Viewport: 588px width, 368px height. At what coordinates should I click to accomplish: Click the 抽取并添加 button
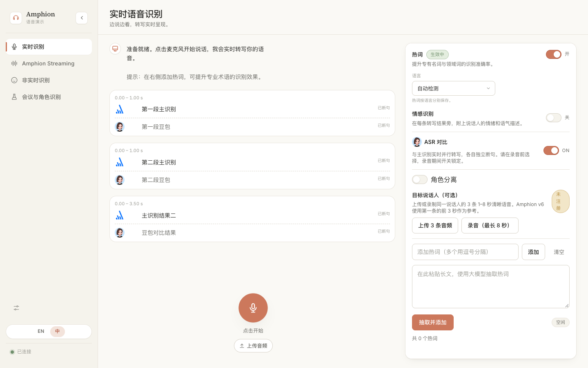(x=433, y=322)
